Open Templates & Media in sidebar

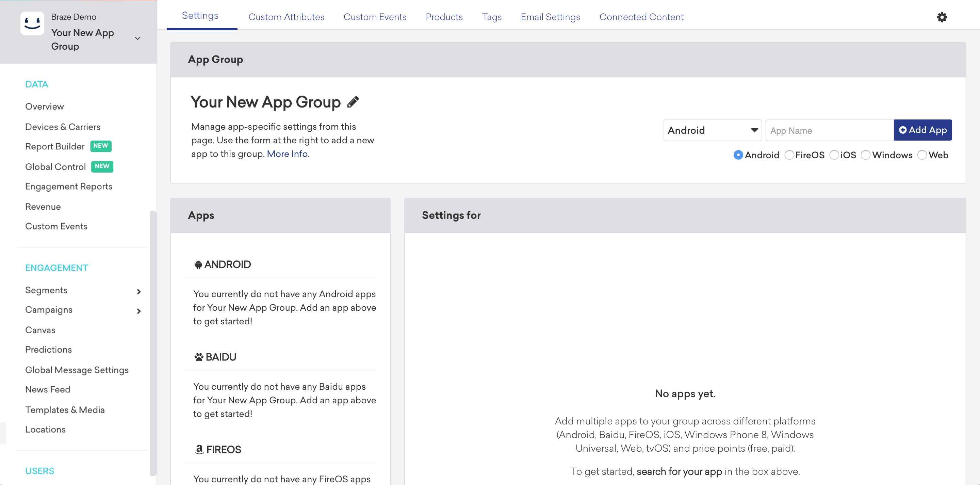(65, 410)
